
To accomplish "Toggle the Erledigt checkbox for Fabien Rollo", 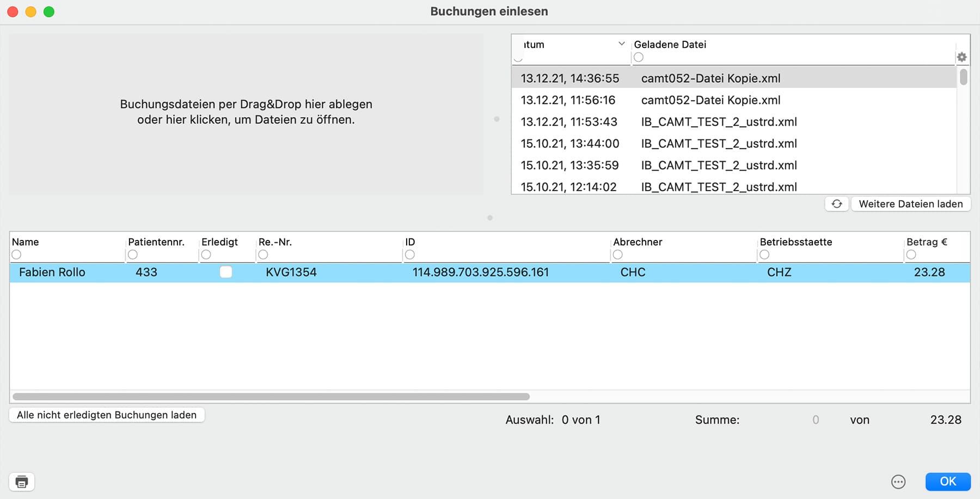I will (x=226, y=272).
